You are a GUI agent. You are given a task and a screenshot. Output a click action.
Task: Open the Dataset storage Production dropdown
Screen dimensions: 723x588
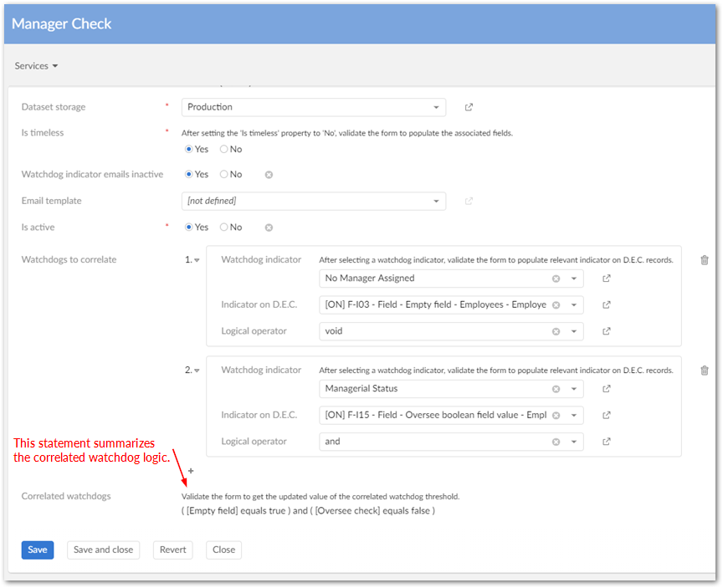coord(436,107)
